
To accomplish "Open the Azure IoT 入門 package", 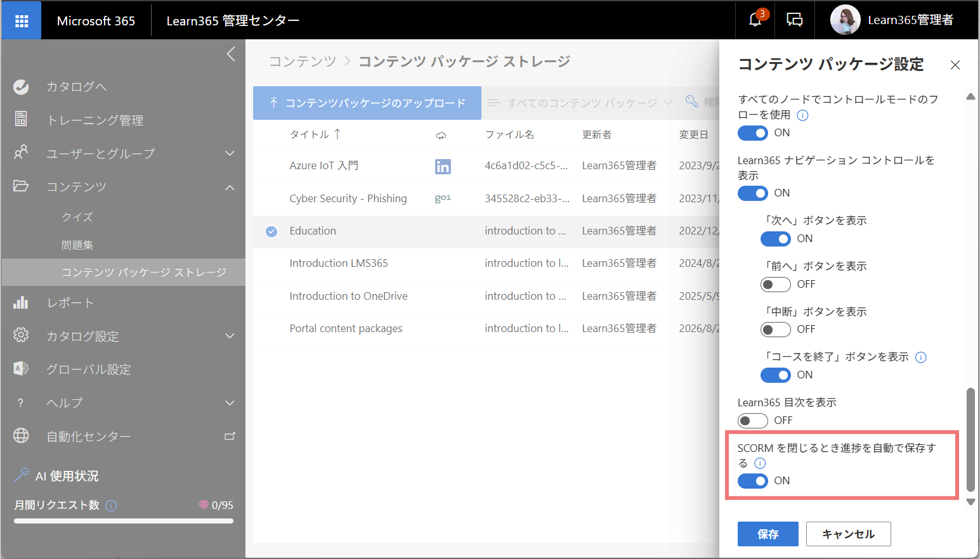I will coord(323,165).
